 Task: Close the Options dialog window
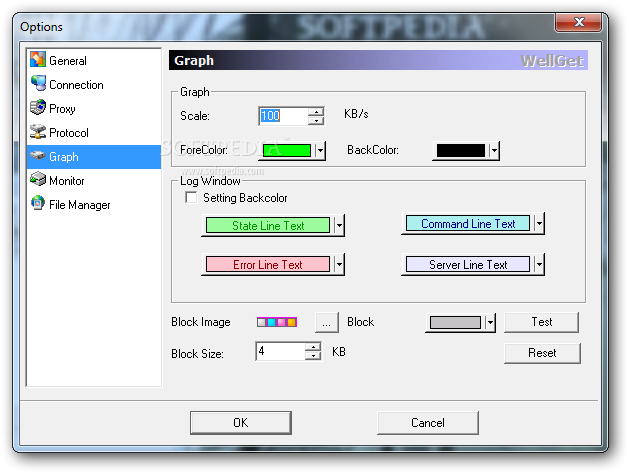(x=578, y=22)
